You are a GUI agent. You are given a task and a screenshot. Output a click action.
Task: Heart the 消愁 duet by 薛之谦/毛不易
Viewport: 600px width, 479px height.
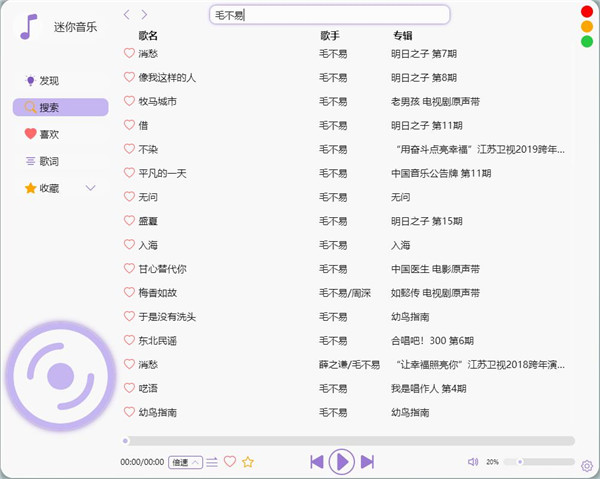coord(129,364)
